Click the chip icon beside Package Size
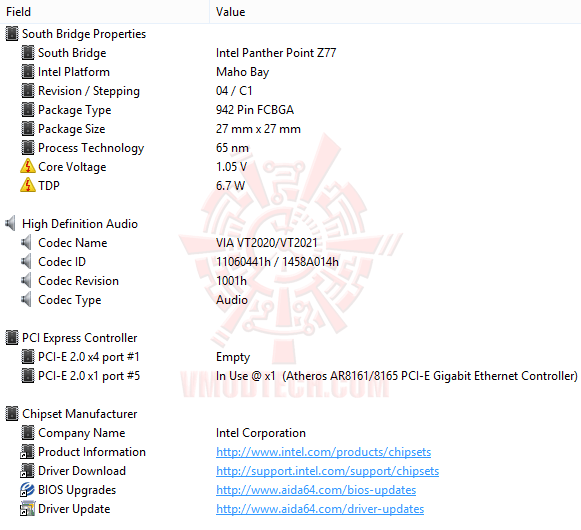 click(x=28, y=129)
